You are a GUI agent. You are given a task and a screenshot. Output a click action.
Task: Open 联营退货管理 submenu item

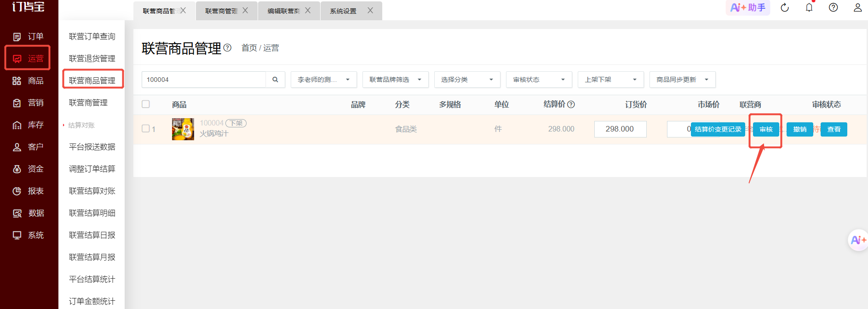point(92,58)
